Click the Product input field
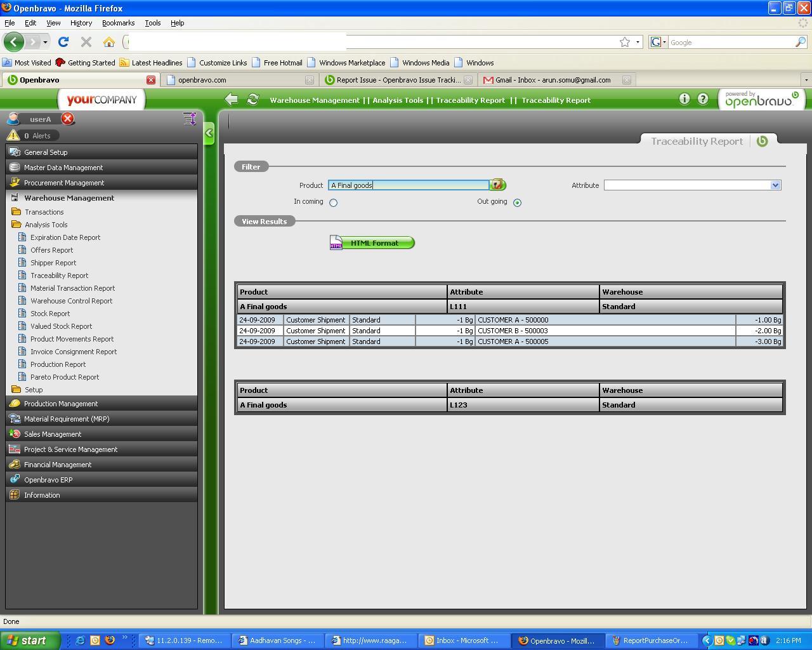 409,185
